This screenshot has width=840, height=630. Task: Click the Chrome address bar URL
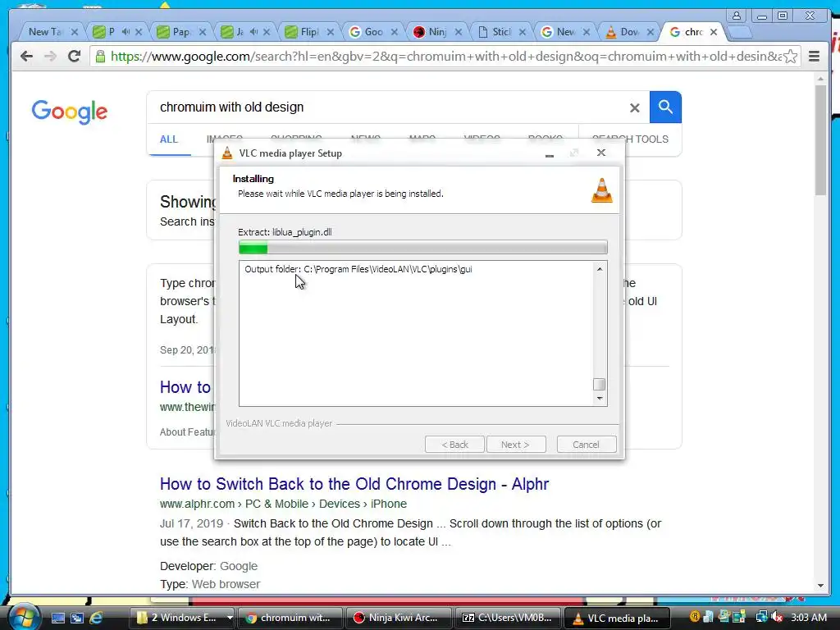point(445,57)
